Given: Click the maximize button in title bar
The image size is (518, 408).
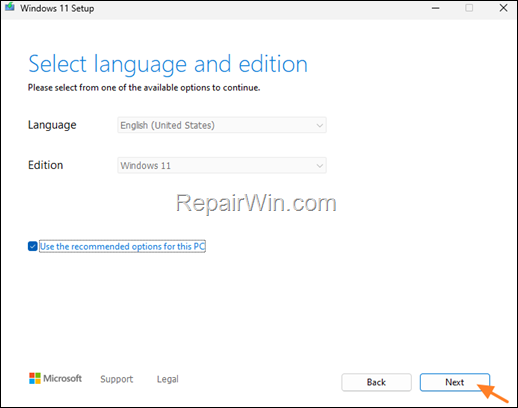Looking at the screenshot, I should (469, 8).
